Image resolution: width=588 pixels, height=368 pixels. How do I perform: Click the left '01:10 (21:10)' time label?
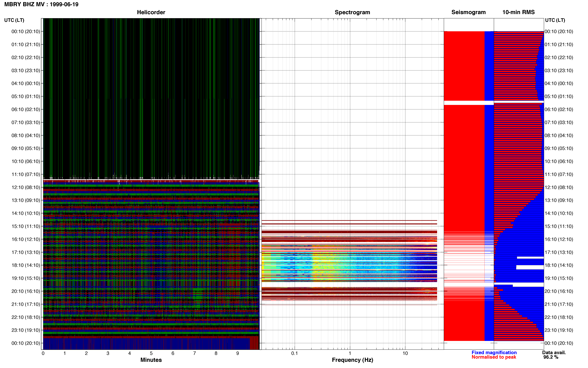coord(26,45)
